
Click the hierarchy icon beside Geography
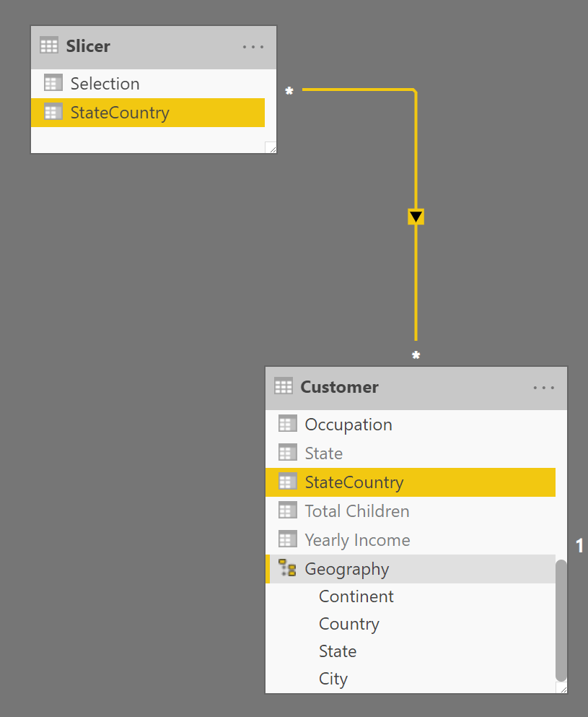[287, 568]
